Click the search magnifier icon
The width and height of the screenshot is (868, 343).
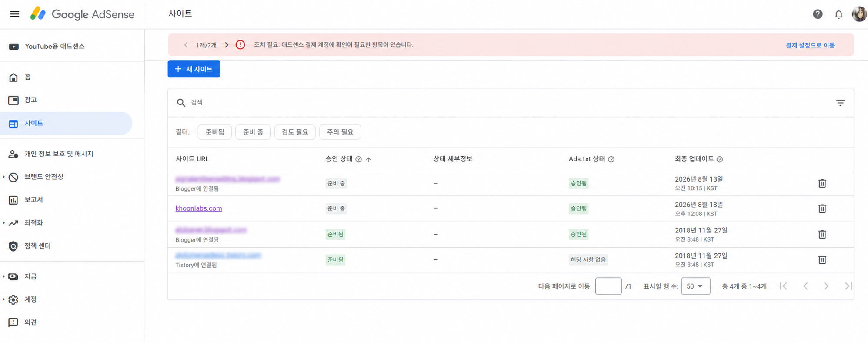pyautogui.click(x=181, y=102)
